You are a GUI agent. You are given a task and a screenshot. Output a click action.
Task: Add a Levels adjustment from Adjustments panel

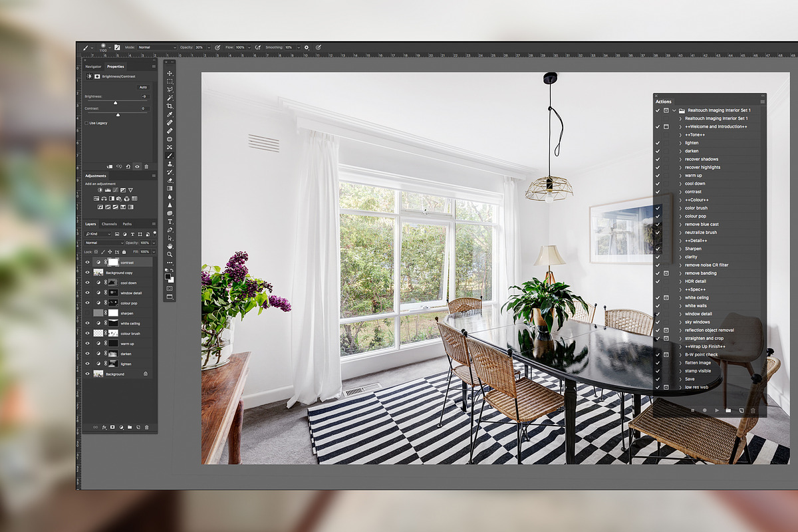tap(108, 190)
